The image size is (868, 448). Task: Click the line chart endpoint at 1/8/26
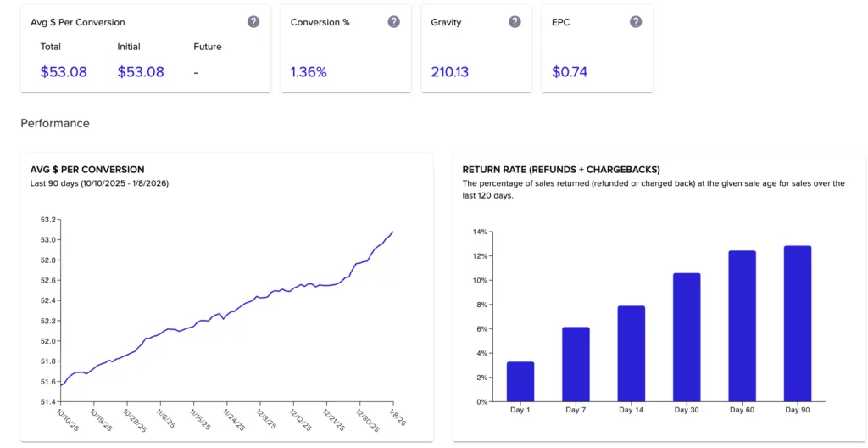(393, 232)
